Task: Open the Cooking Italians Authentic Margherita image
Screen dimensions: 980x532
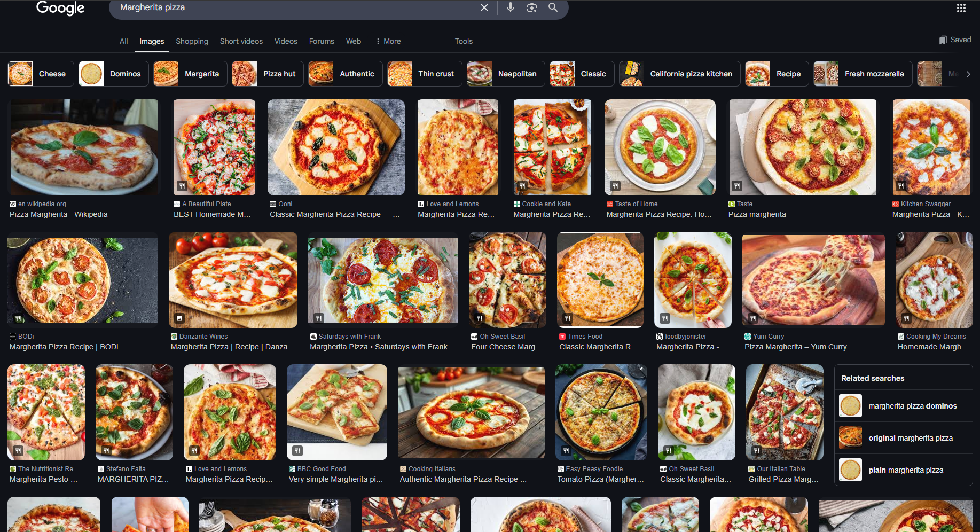Action: [x=471, y=412]
